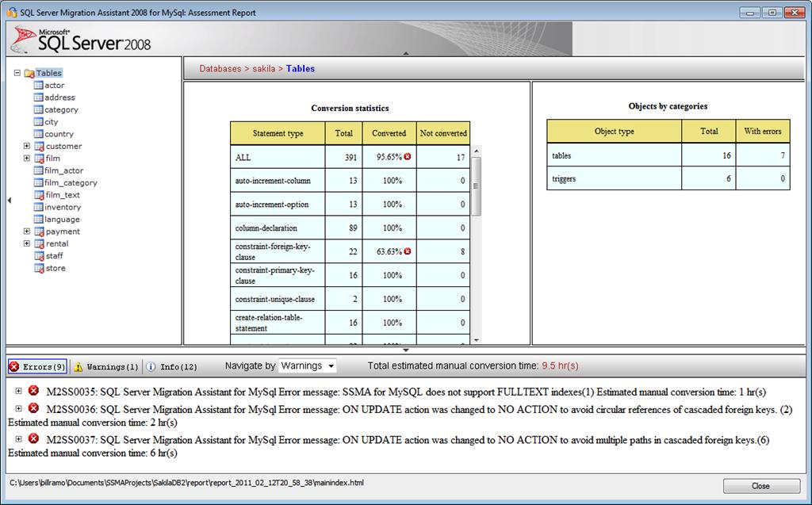Expand the film table node
Image resolution: width=812 pixels, height=505 pixels.
click(27, 158)
